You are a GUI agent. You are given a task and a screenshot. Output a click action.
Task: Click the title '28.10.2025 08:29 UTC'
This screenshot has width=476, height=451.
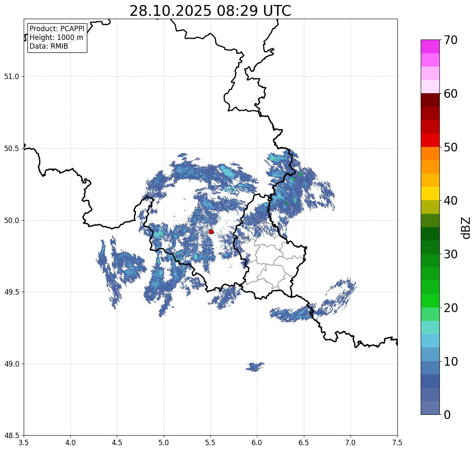click(210, 11)
